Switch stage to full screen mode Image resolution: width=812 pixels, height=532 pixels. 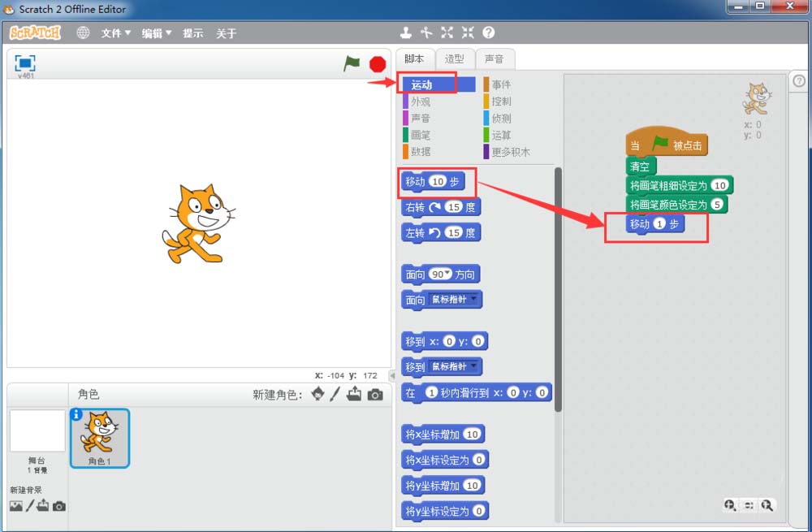tap(25, 63)
